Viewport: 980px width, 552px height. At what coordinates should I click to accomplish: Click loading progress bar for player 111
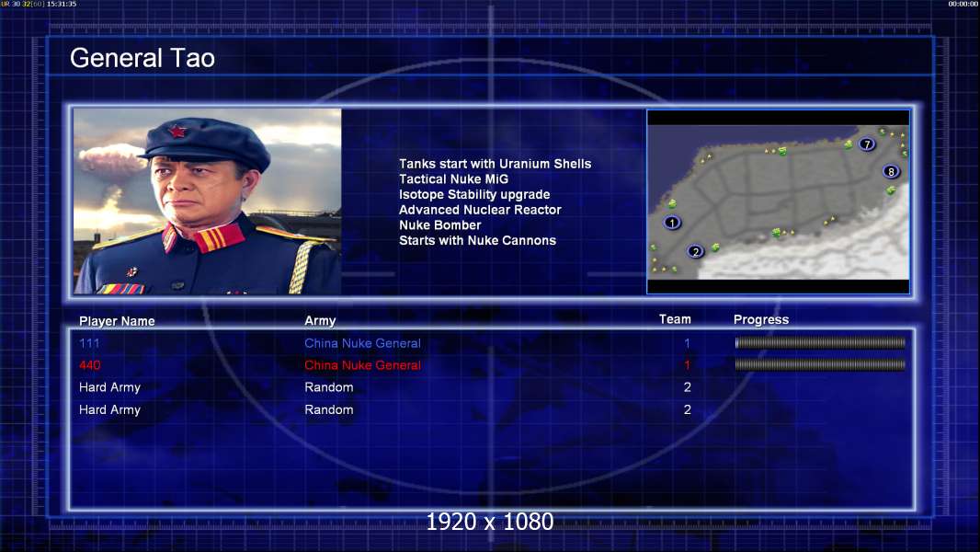pyautogui.click(x=820, y=342)
